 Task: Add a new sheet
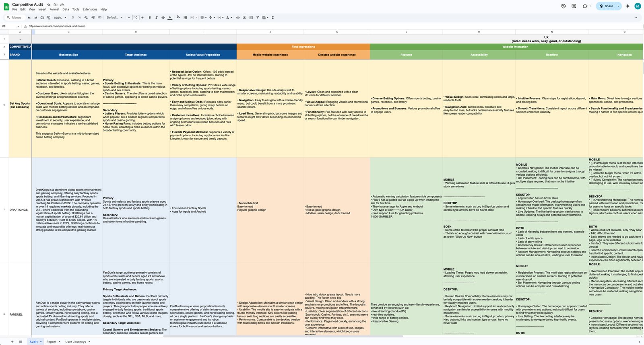click(x=12, y=342)
